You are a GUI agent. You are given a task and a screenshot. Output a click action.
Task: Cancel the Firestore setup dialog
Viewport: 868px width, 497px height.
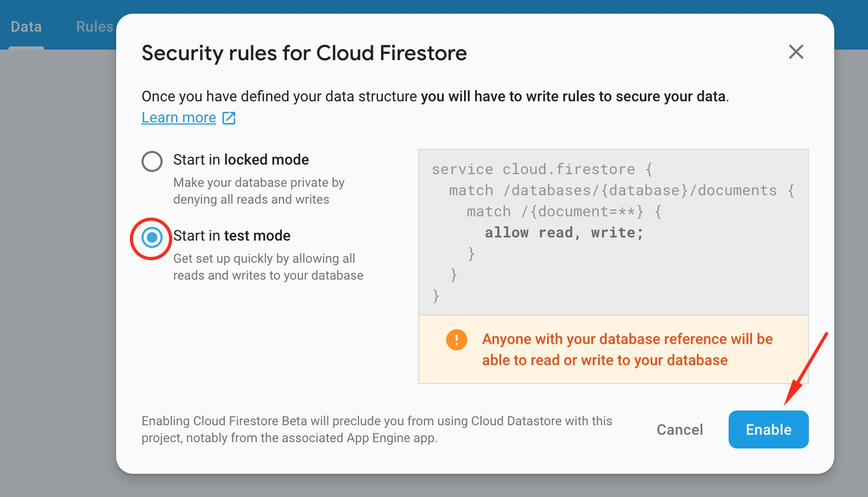pos(680,429)
